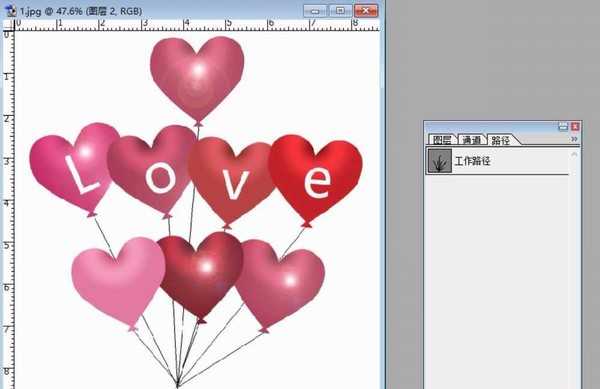
Task: Click the letter e on the red balloon
Action: click(317, 182)
